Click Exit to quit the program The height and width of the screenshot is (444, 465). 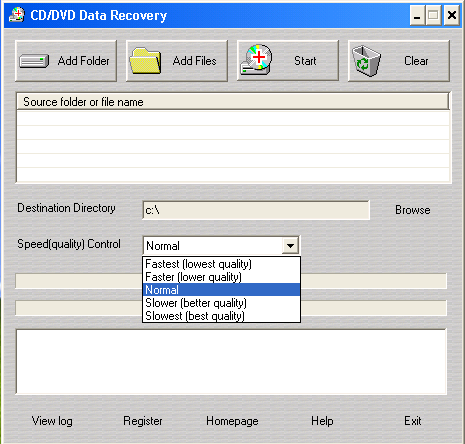[x=413, y=421]
